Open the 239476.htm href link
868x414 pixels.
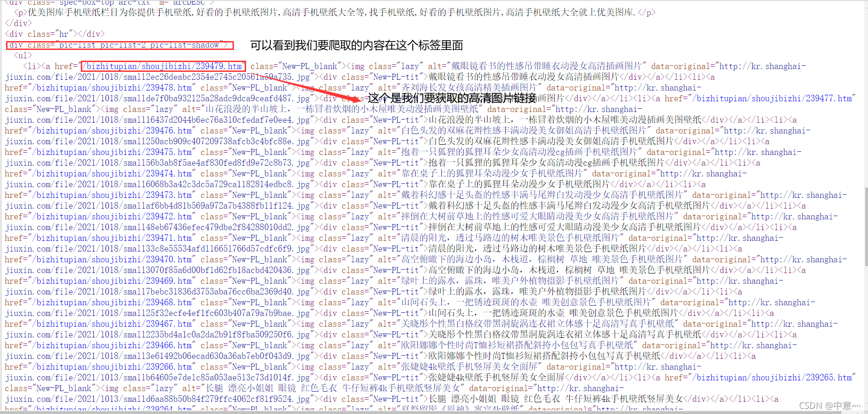click(113, 131)
